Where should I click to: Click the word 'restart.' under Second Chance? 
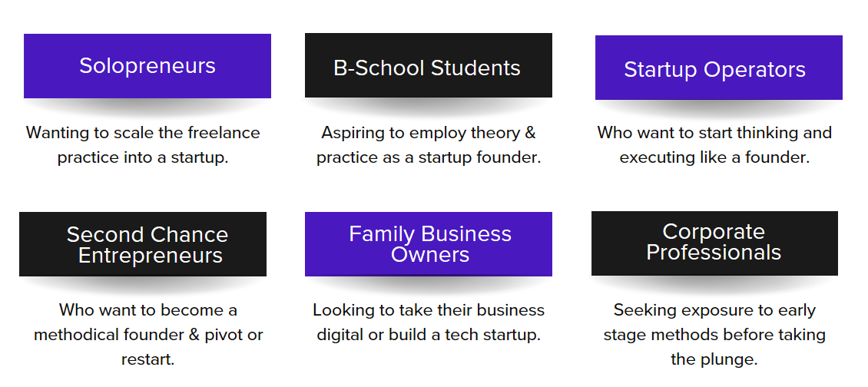pos(148,360)
